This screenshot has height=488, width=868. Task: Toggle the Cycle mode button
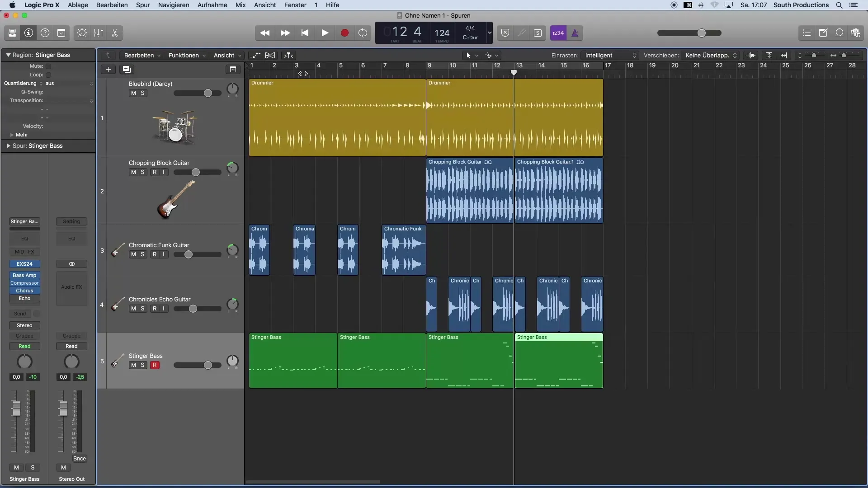(x=363, y=33)
